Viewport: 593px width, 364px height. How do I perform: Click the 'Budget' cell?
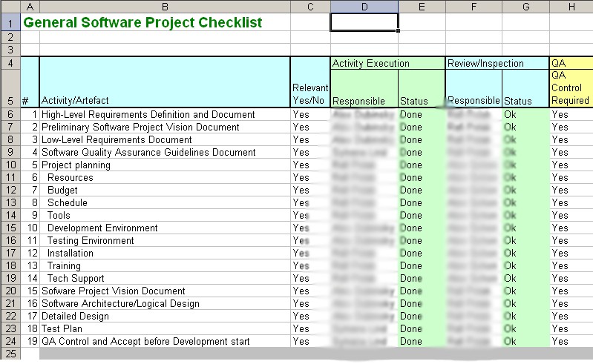(165, 190)
